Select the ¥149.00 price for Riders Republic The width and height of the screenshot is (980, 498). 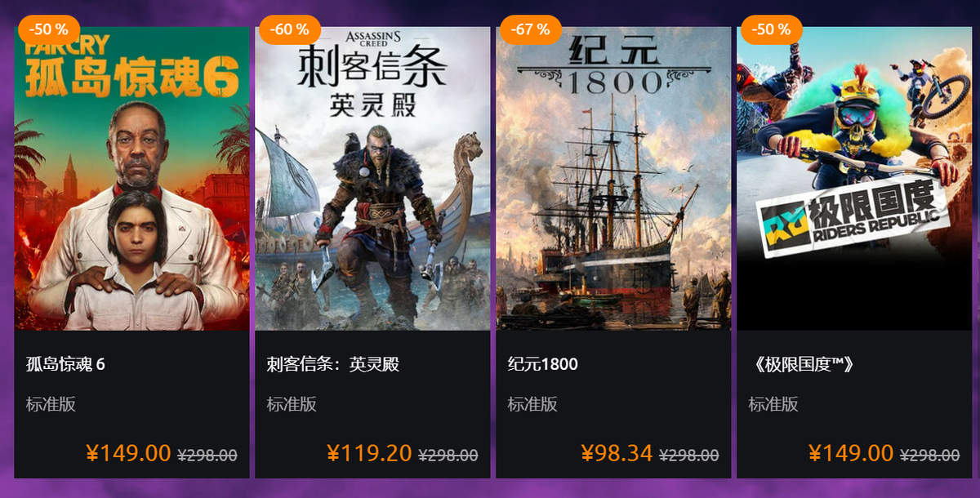(x=851, y=453)
